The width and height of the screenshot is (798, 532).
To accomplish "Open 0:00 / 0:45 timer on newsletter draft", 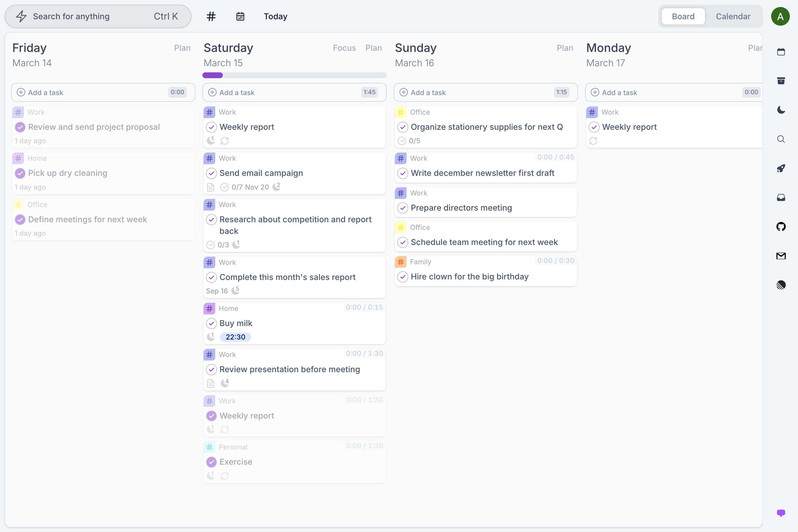I will 555,157.
